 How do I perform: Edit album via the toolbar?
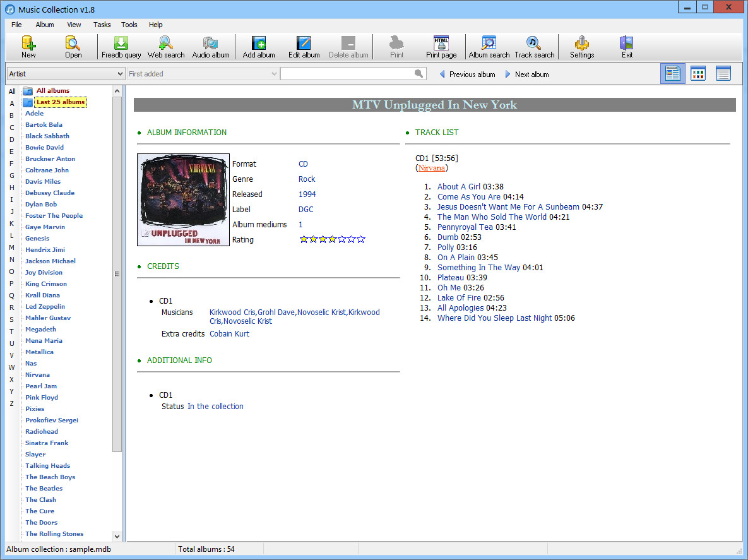304,47
